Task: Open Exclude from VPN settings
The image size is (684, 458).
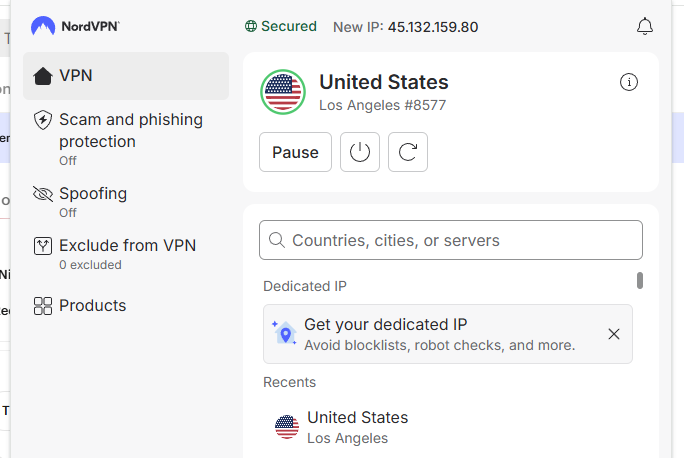Action: click(126, 254)
